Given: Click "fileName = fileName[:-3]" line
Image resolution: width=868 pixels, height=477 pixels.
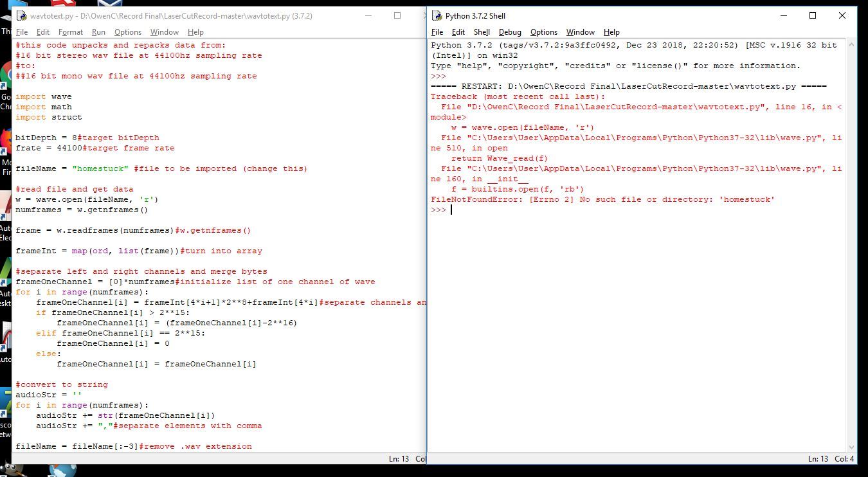Looking at the screenshot, I should [x=134, y=447].
